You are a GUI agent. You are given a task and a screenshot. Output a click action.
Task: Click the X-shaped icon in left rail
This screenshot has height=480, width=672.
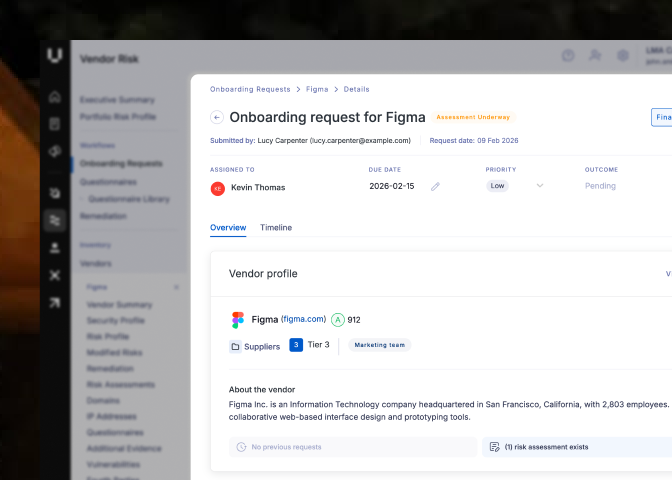point(55,275)
